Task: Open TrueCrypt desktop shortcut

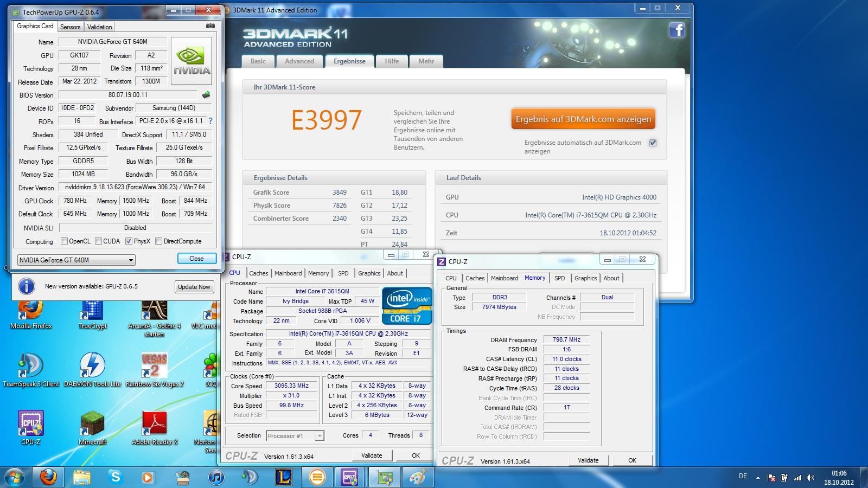Action: (x=92, y=314)
